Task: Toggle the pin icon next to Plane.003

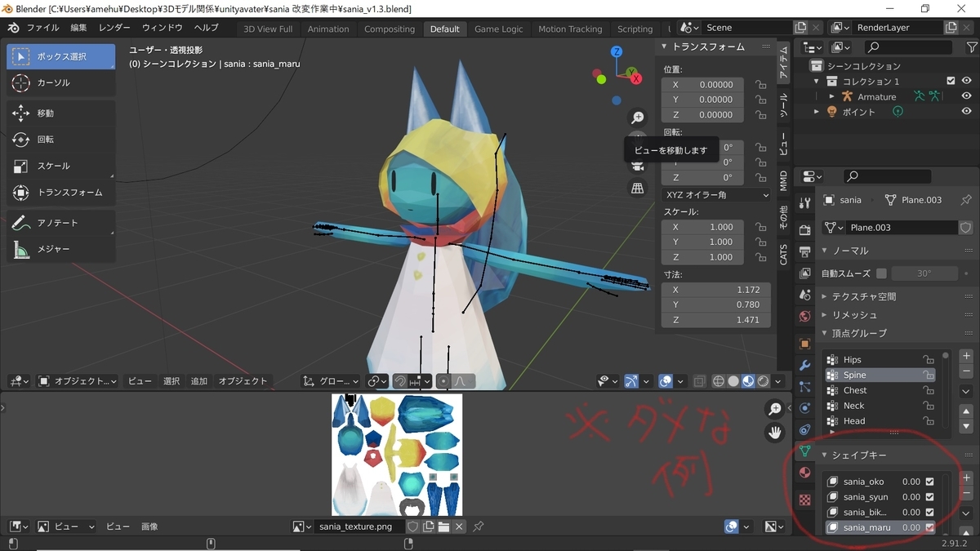Action: (x=967, y=200)
